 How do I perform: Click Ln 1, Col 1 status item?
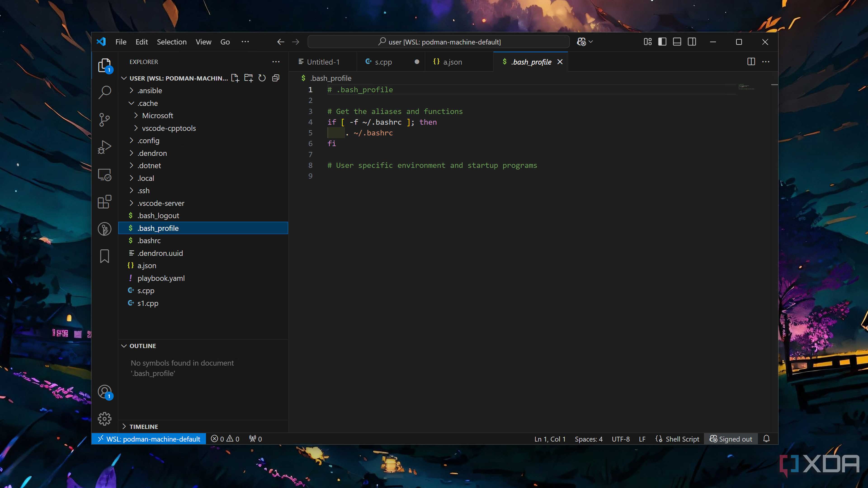550,439
